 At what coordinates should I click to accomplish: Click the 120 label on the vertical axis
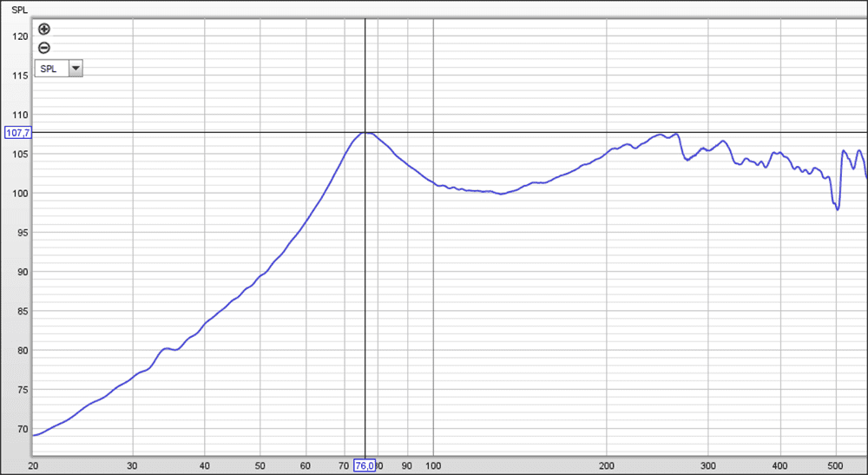(20, 36)
